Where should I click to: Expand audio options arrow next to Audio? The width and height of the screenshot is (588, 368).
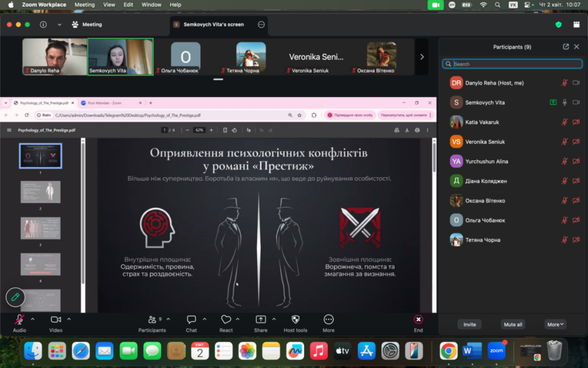click(x=33, y=319)
